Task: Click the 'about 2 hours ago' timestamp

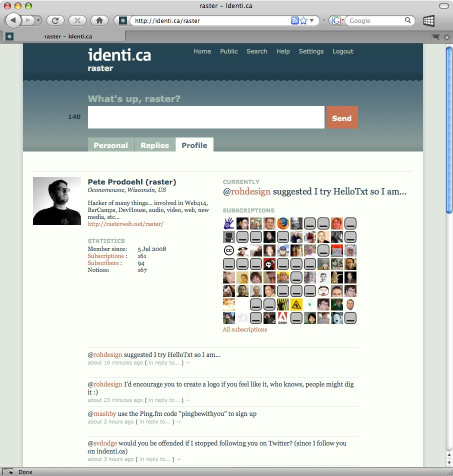Action: coord(110,421)
